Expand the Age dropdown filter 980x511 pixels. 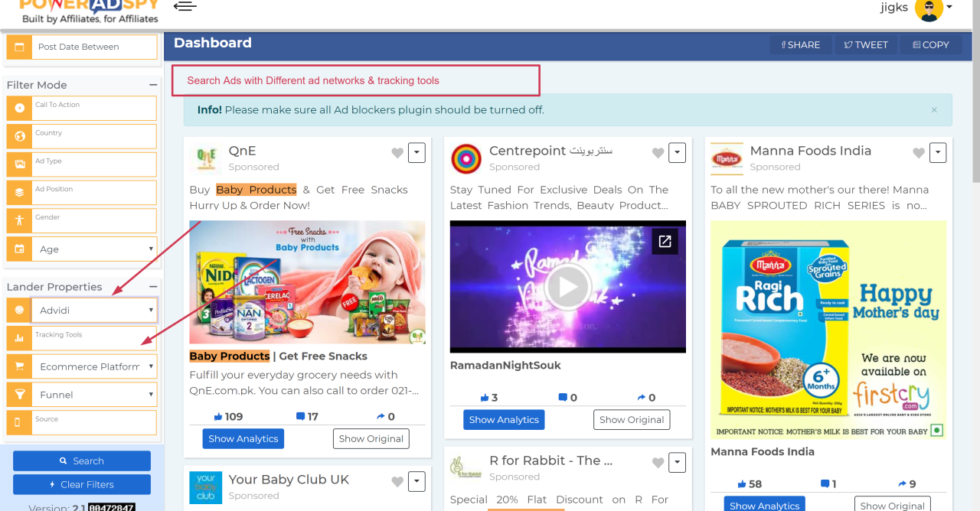(x=93, y=249)
